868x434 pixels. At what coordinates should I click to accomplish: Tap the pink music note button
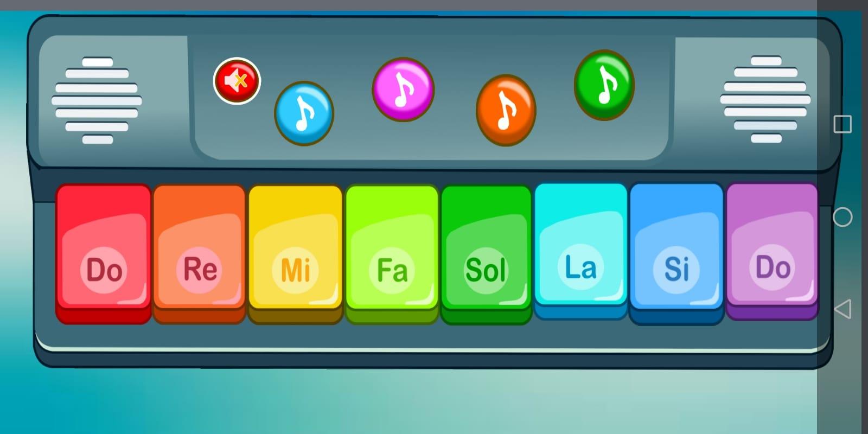tap(403, 89)
